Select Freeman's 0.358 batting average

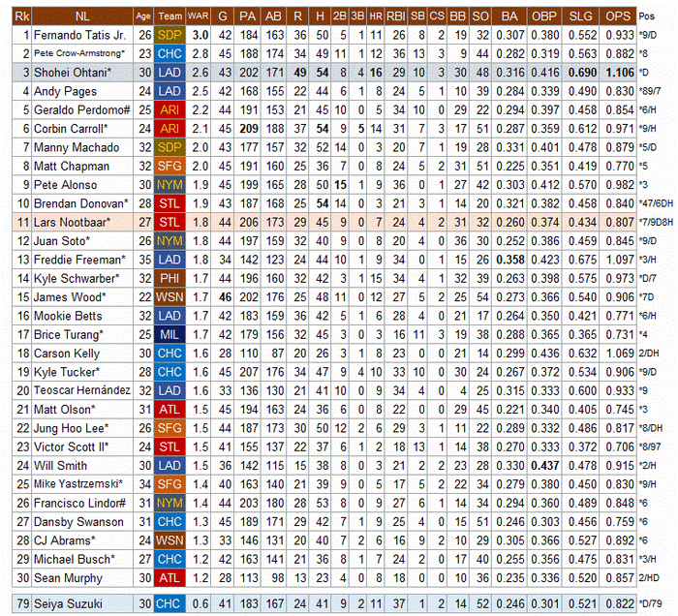click(510, 260)
